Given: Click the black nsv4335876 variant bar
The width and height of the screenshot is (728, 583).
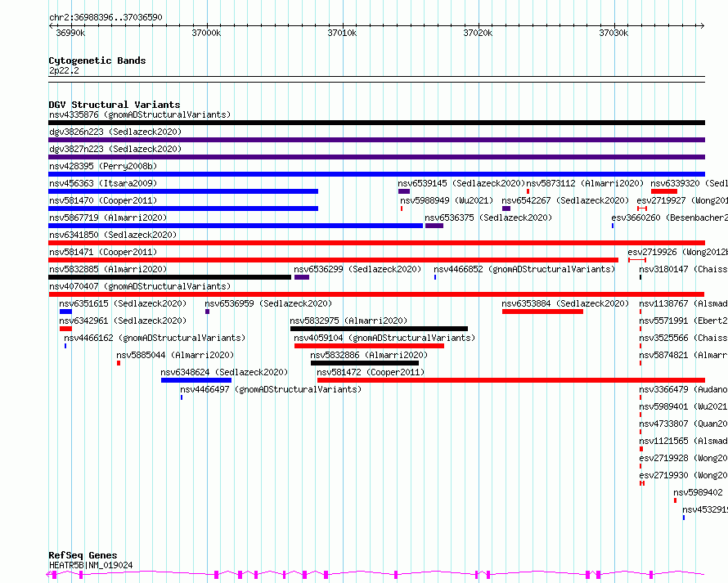Looking at the screenshot, I should click(x=376, y=123).
